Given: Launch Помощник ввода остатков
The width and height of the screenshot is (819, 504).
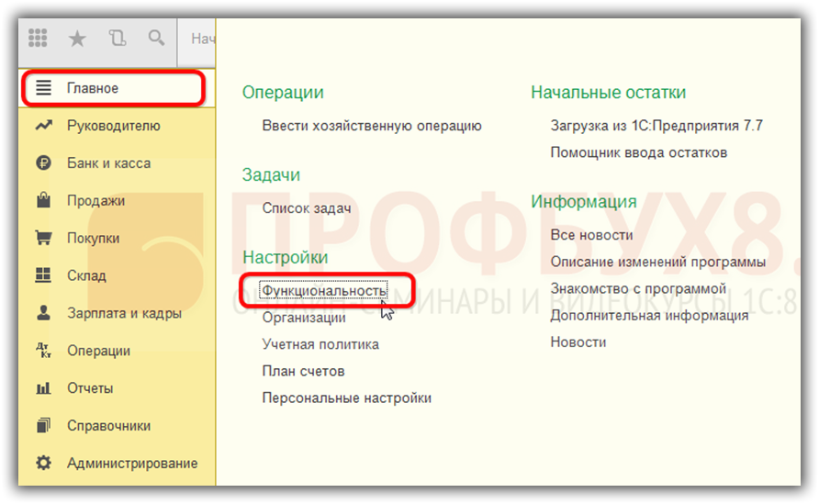Looking at the screenshot, I should (x=638, y=152).
